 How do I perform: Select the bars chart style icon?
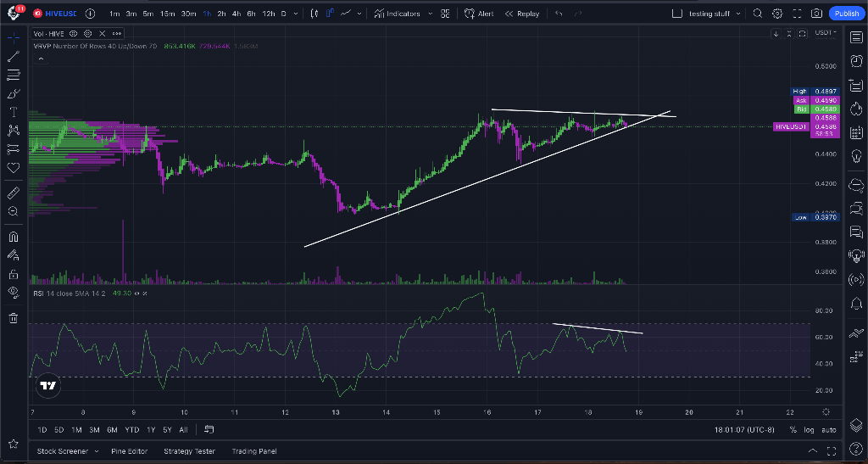click(x=314, y=14)
